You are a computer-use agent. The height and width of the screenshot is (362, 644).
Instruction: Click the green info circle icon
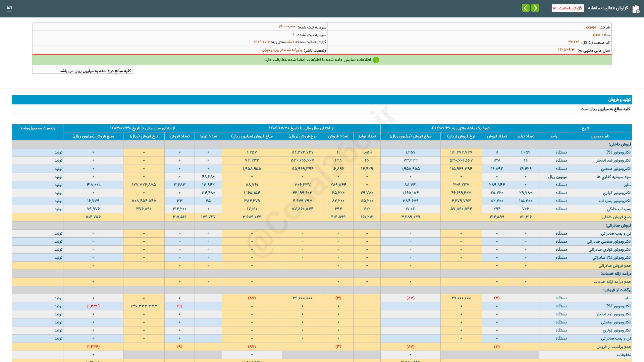376,60
